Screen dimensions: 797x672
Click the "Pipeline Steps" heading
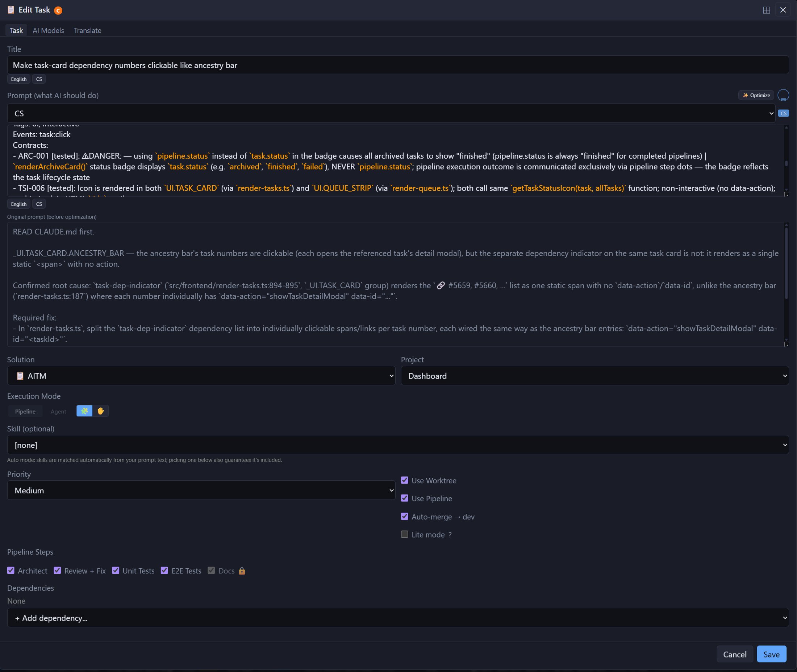[30, 552]
